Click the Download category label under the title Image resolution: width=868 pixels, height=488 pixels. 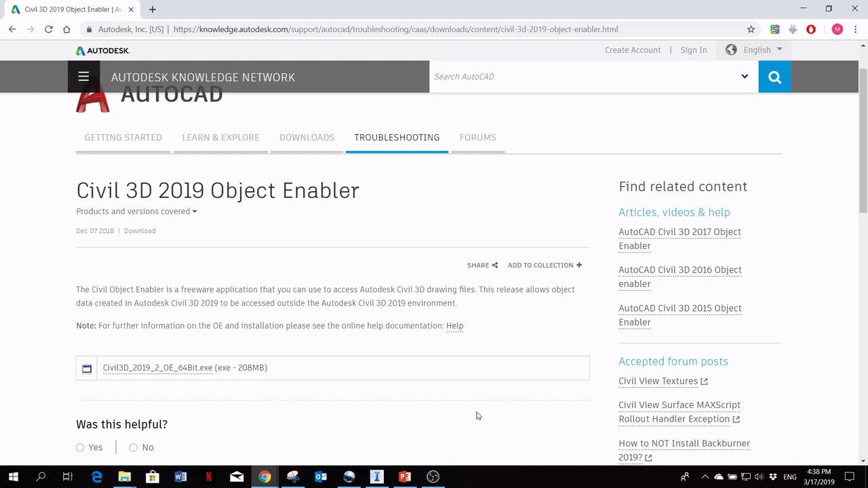pyautogui.click(x=140, y=231)
